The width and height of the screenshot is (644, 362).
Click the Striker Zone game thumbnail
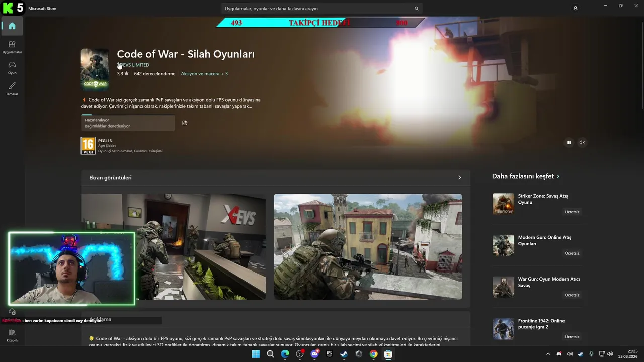click(x=503, y=204)
